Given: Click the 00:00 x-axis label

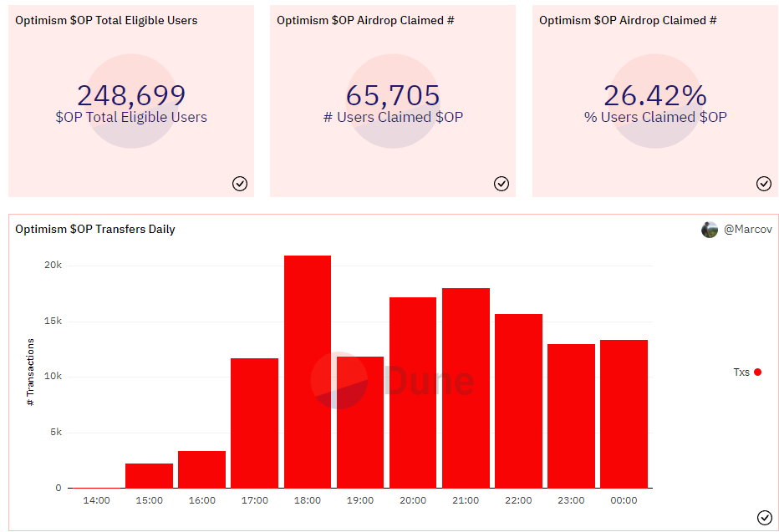Looking at the screenshot, I should tap(624, 500).
